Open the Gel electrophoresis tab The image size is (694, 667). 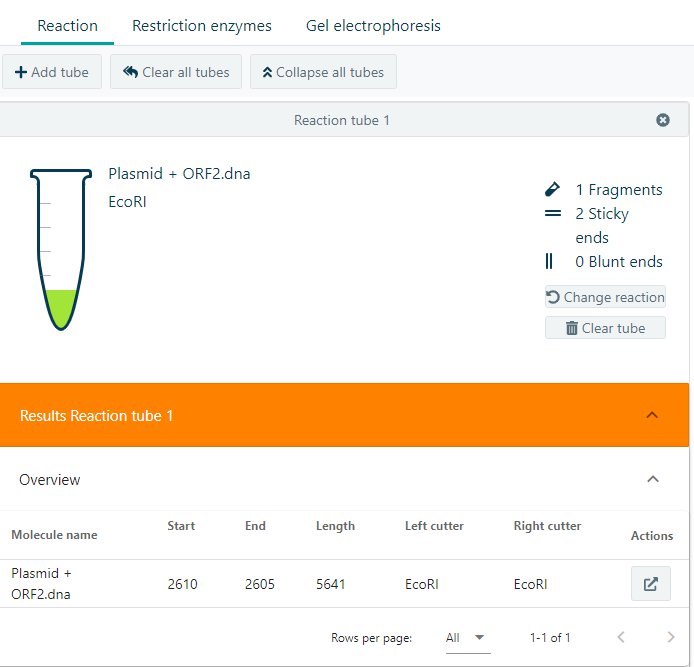pyautogui.click(x=373, y=25)
